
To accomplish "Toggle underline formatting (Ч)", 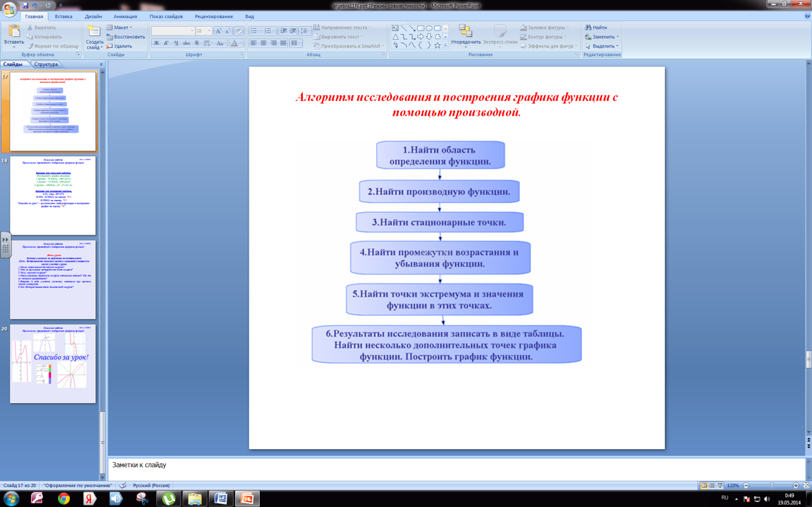I will (176, 43).
